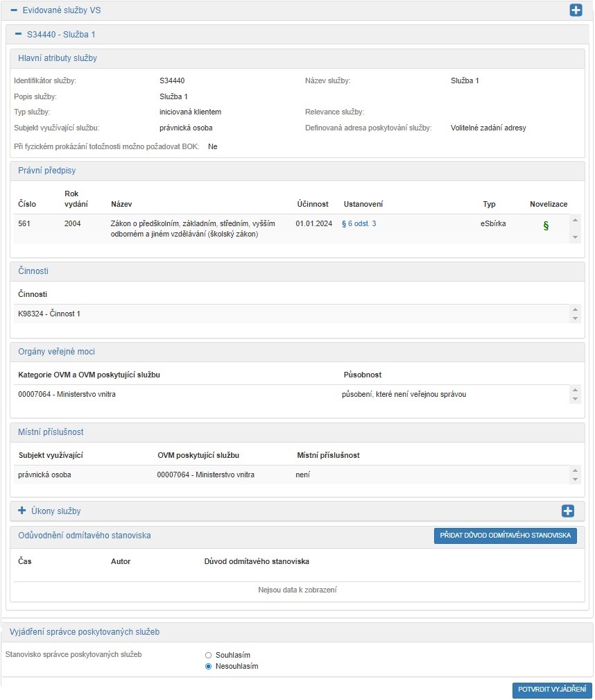Collapse the Evidované služby VS section
The width and height of the screenshot is (595, 700).
click(13, 11)
